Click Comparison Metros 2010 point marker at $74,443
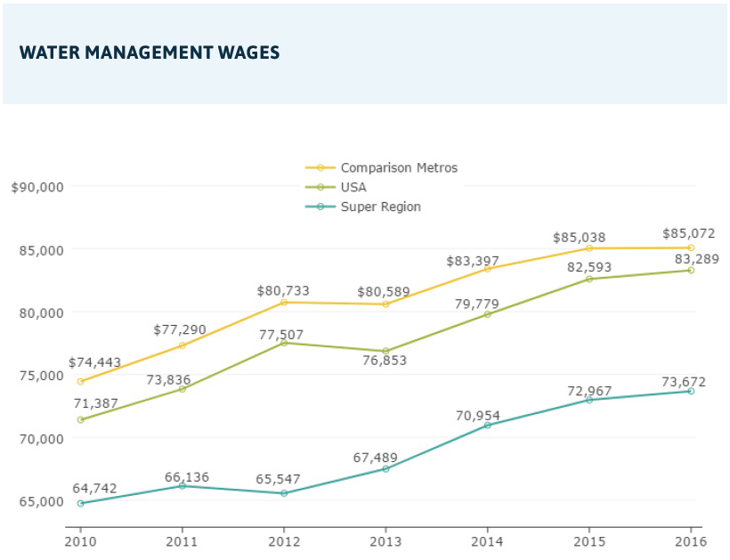730x560 pixels. pyautogui.click(x=81, y=382)
